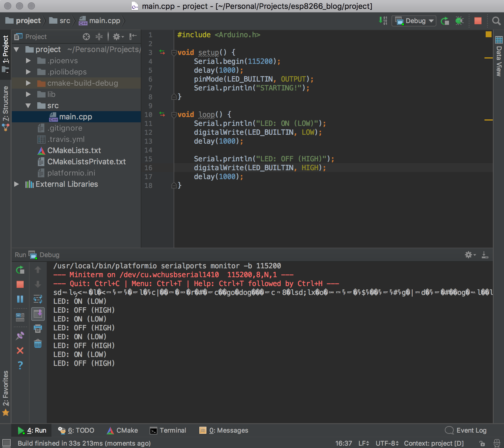504x448 pixels.
Task: Expand the .pioenvs folder
Action: click(x=28, y=61)
